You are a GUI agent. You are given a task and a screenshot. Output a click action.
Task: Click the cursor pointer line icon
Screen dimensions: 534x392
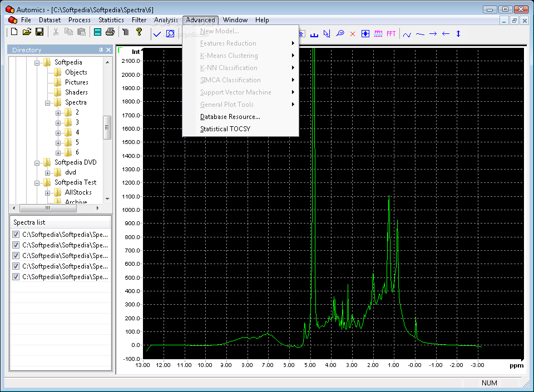[x=327, y=34]
